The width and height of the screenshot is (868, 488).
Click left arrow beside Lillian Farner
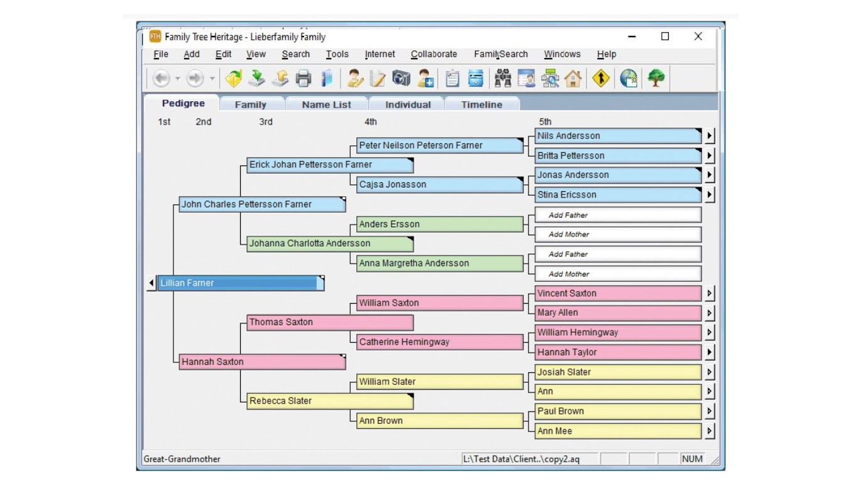[x=151, y=283]
